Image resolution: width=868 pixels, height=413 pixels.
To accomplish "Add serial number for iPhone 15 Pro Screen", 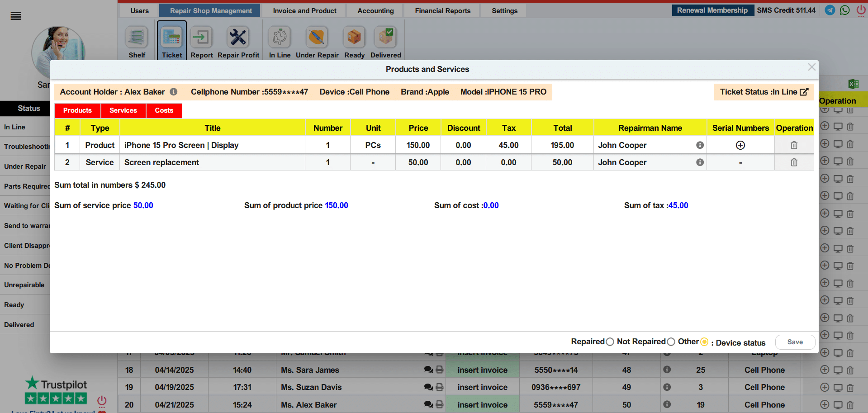I will pos(740,145).
